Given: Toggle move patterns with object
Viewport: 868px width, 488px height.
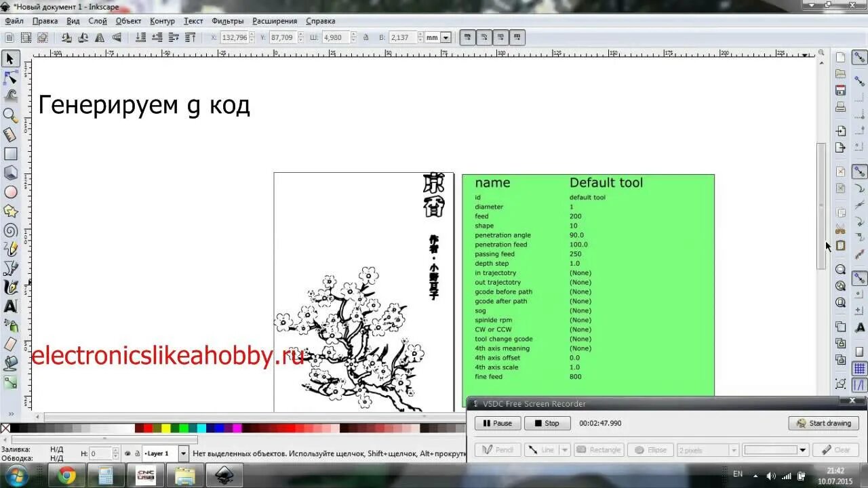Looking at the screenshot, I should click(x=517, y=38).
